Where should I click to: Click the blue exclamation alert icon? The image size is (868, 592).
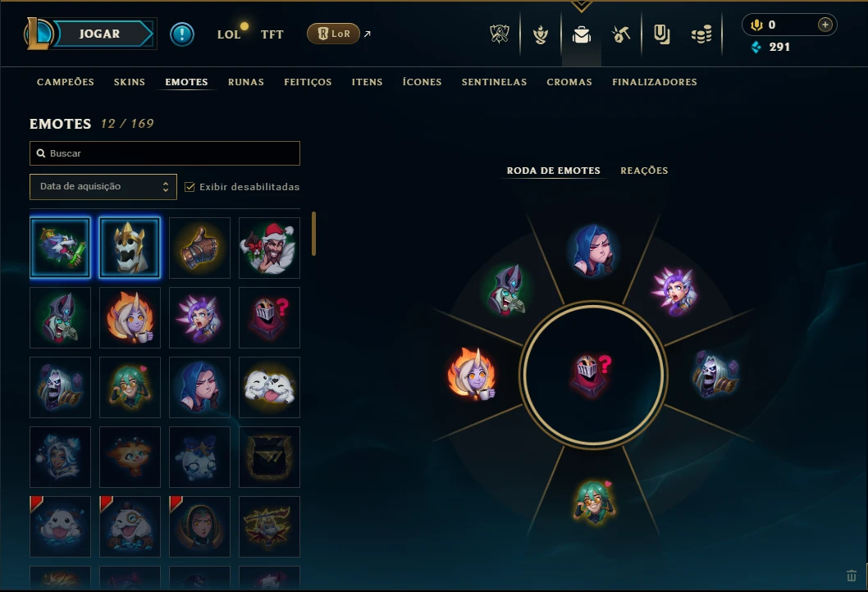tap(181, 34)
